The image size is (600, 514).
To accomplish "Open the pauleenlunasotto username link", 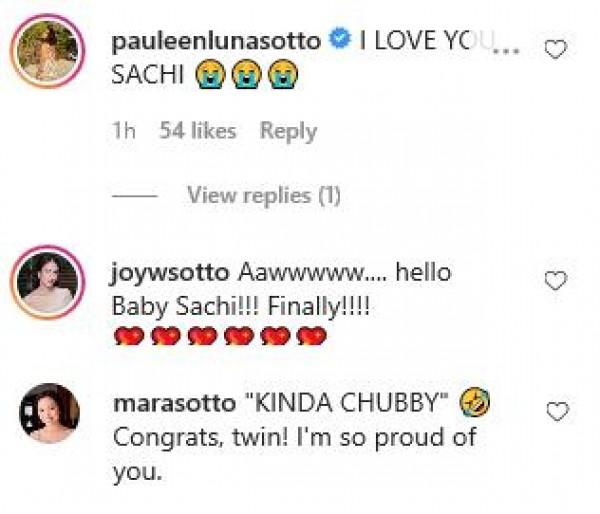I will click(217, 42).
